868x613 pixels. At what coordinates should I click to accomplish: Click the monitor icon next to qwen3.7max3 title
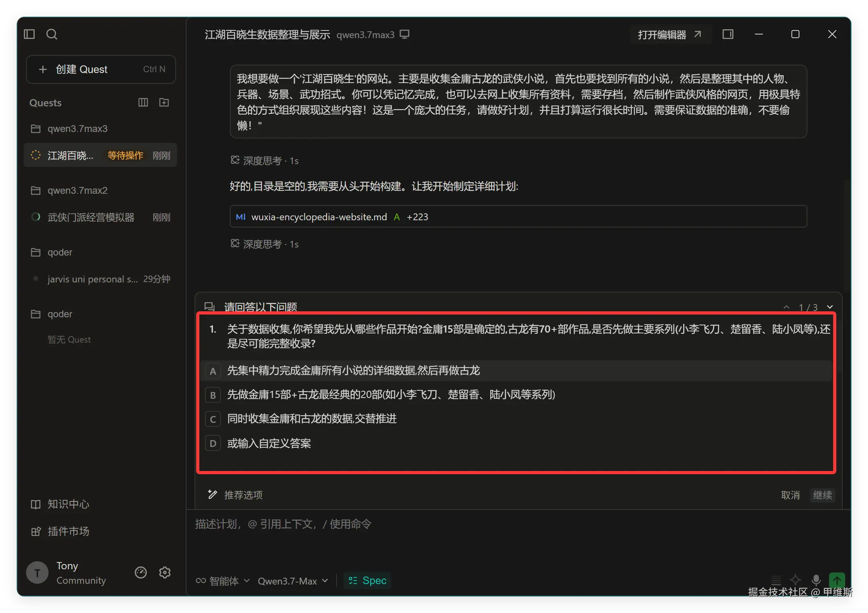tap(405, 35)
